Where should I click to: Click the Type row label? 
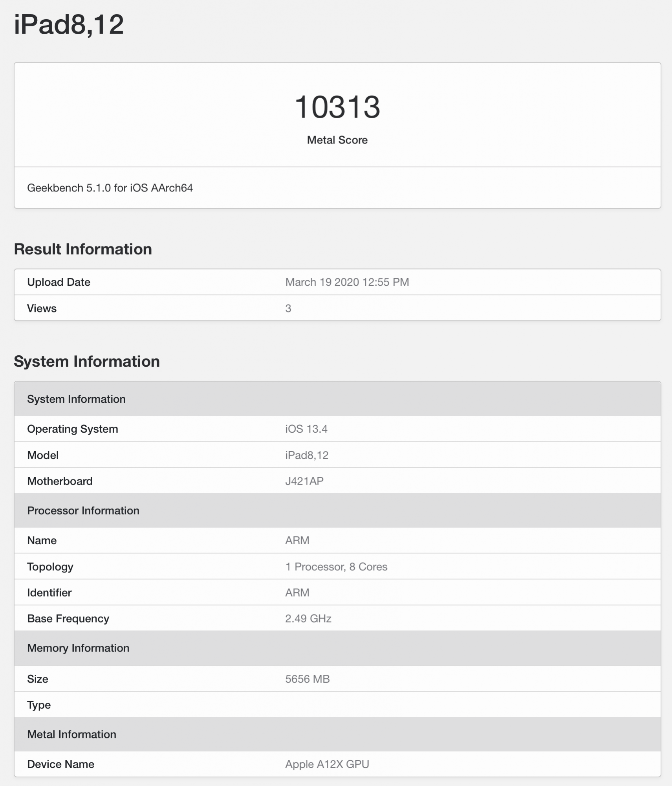click(x=39, y=705)
